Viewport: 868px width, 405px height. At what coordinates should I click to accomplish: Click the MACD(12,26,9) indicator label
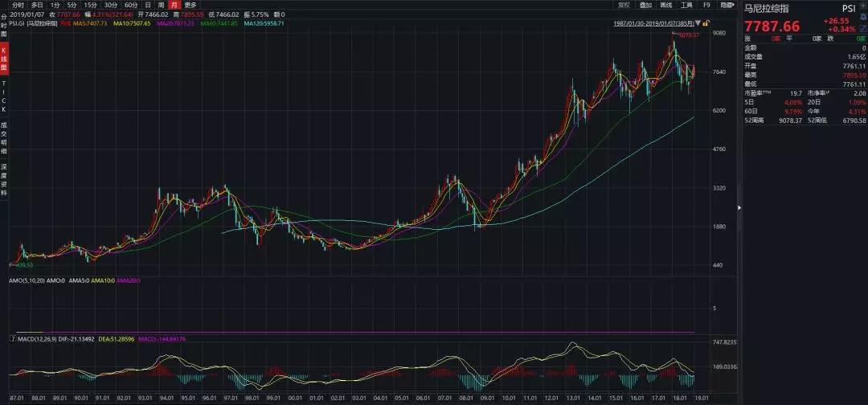point(35,338)
